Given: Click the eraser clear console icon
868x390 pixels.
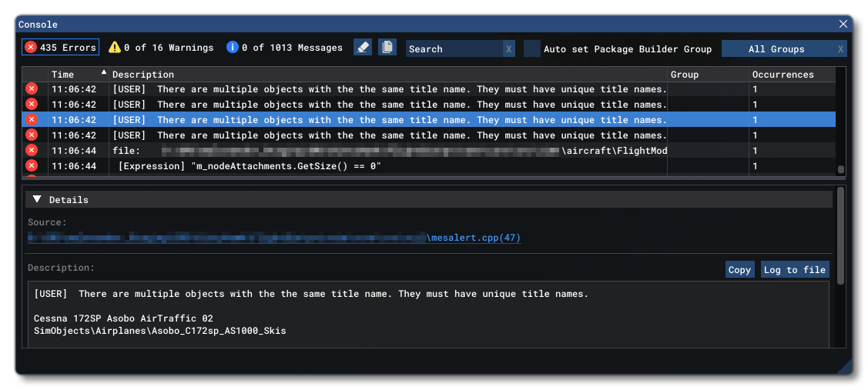Looking at the screenshot, I should tap(363, 47).
